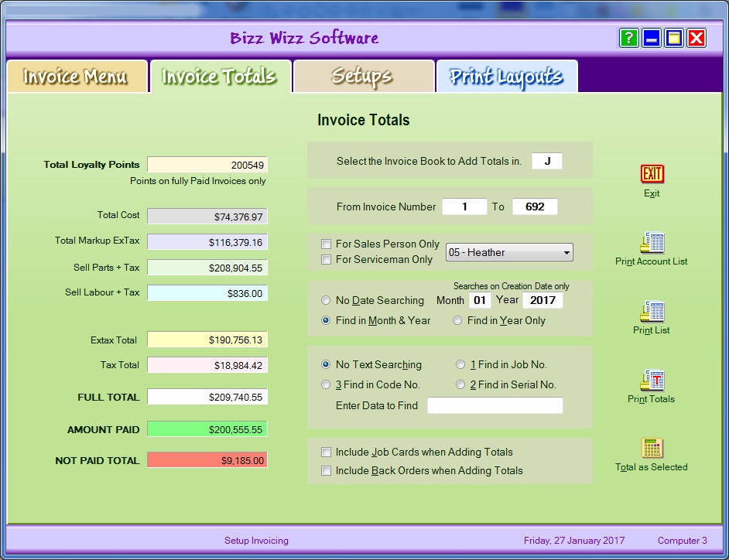Click 'Points on fully Paid Invoices only' note
Image resolution: width=729 pixels, height=560 pixels.
pos(197,181)
